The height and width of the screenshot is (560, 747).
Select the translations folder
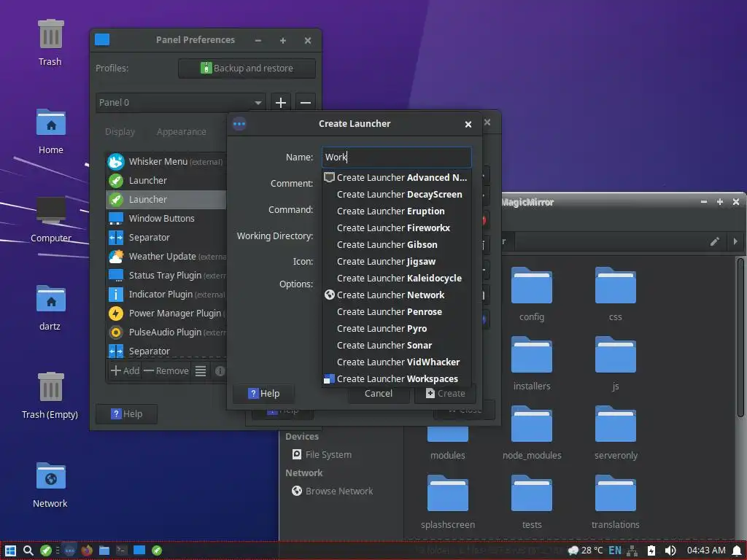pyautogui.click(x=616, y=502)
